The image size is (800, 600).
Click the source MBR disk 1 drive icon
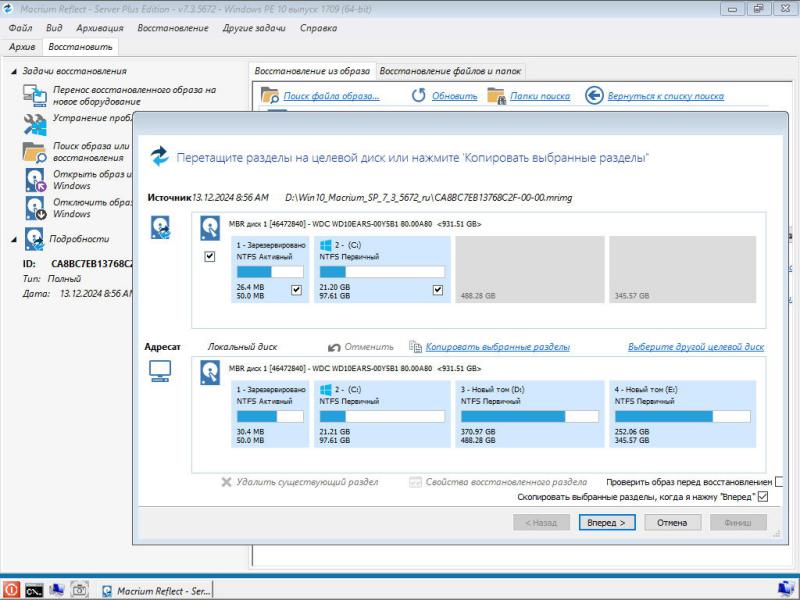[x=210, y=228]
